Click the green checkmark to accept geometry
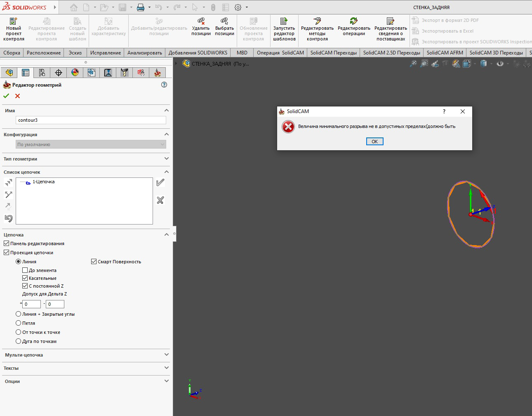This screenshot has width=532, height=416. pos(6,96)
